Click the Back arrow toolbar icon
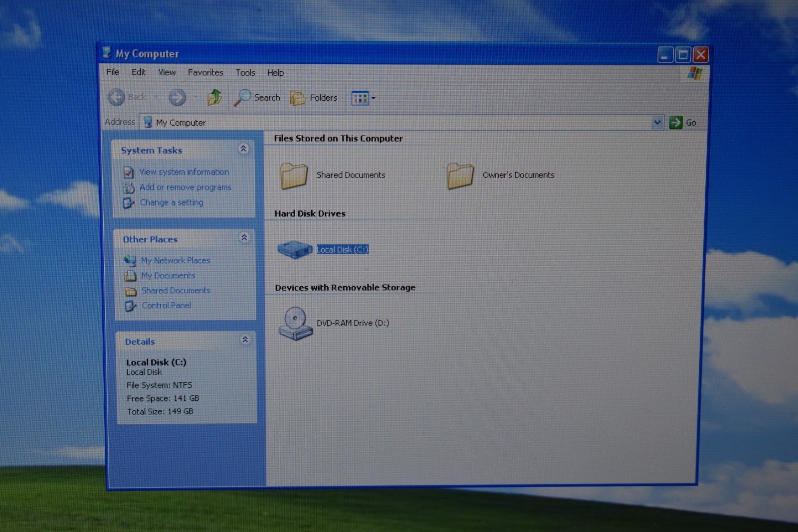This screenshot has width=798, height=532. click(x=116, y=97)
